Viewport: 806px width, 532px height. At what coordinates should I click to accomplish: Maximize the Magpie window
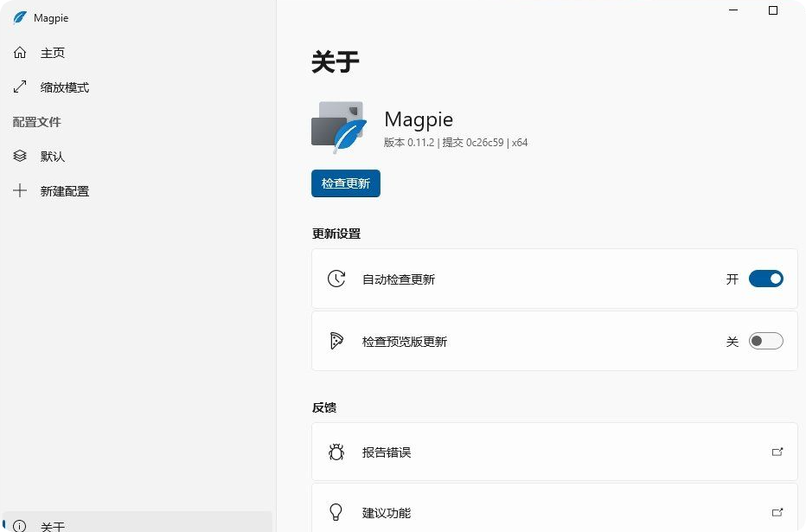point(773,10)
